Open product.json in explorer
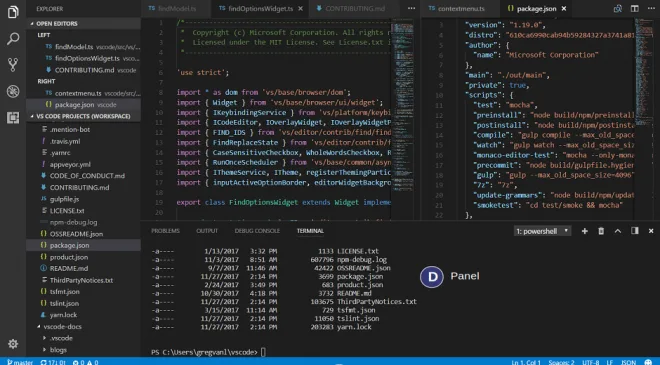Image resolution: width=660 pixels, height=365 pixels. 83,257
